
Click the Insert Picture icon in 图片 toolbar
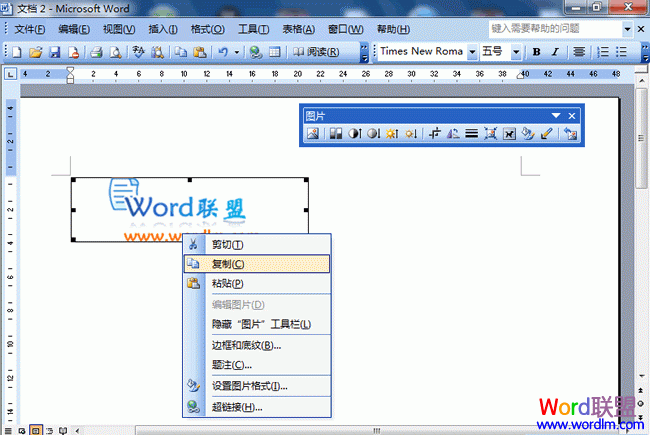point(313,134)
